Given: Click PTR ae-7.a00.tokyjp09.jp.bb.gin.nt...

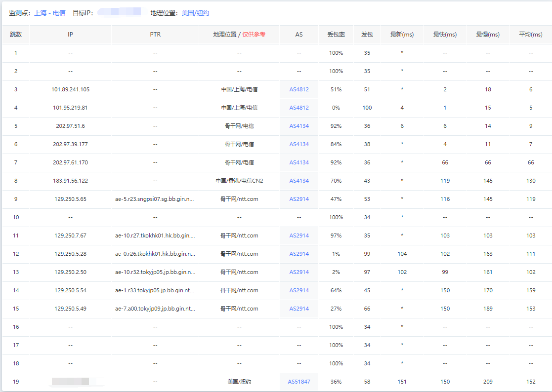Looking at the screenshot, I should point(155,309).
